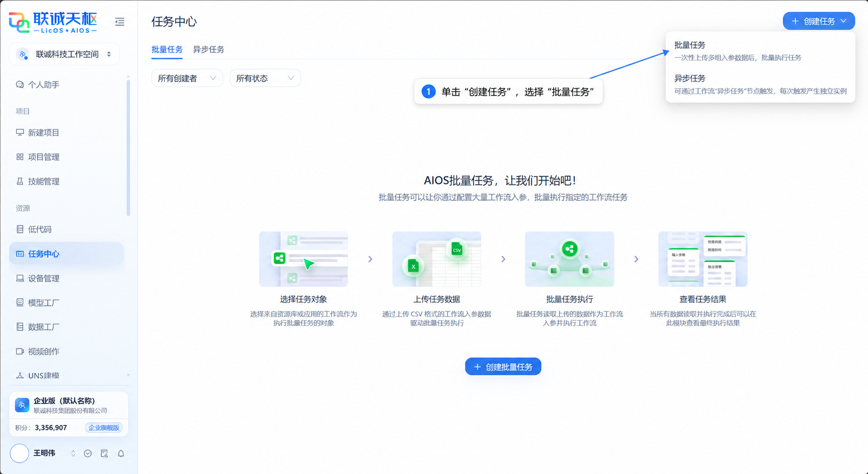Click the 创建批量任务 button
The height and width of the screenshot is (474, 868).
pos(503,367)
